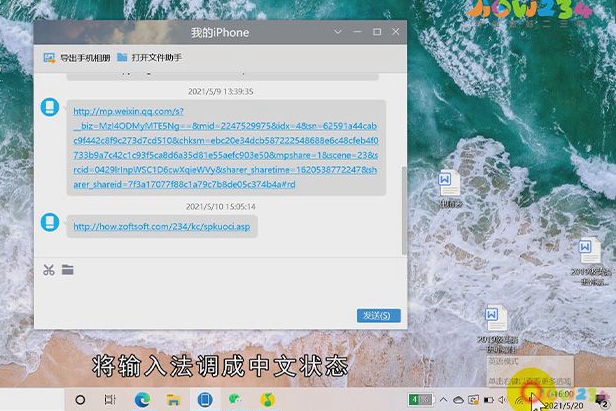Click the phone avatar beside the weixin link
This screenshot has width=616, height=411.
coord(50,107)
